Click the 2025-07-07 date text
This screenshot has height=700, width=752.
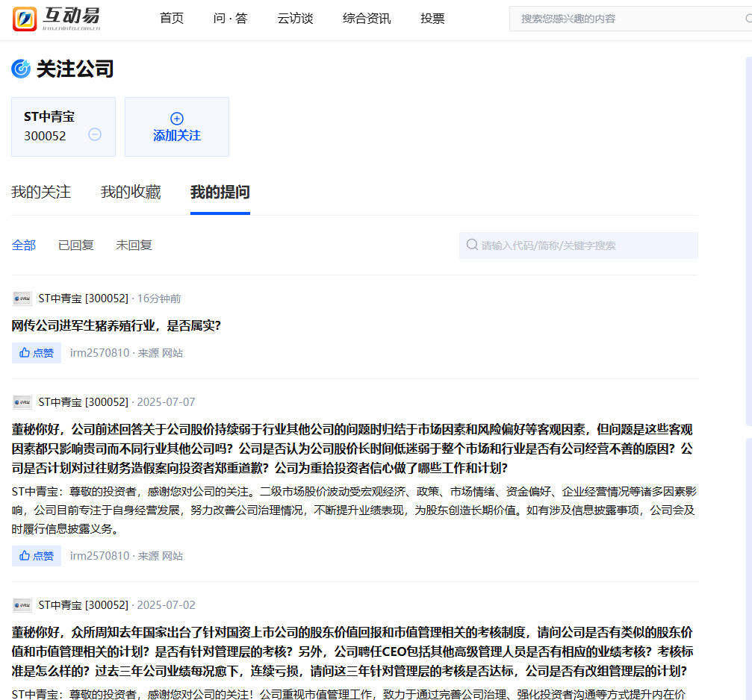click(x=166, y=402)
